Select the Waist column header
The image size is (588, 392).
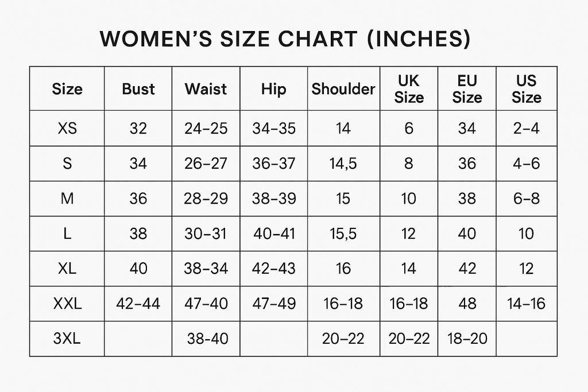tap(206, 89)
